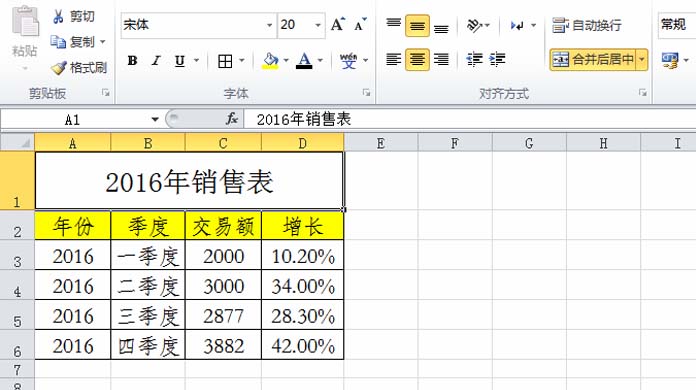
Task: Increase indent icon
Action: (x=497, y=59)
